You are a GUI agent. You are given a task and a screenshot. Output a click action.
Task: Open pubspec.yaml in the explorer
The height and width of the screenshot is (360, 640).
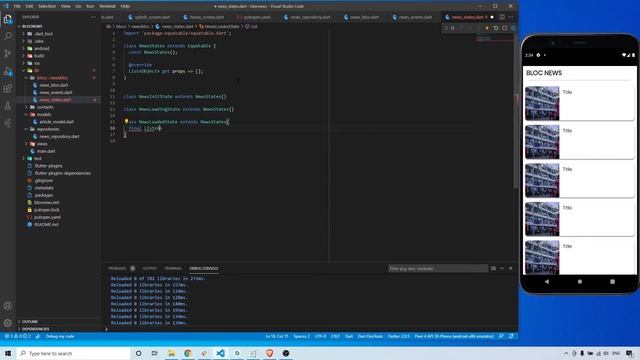[x=47, y=218]
